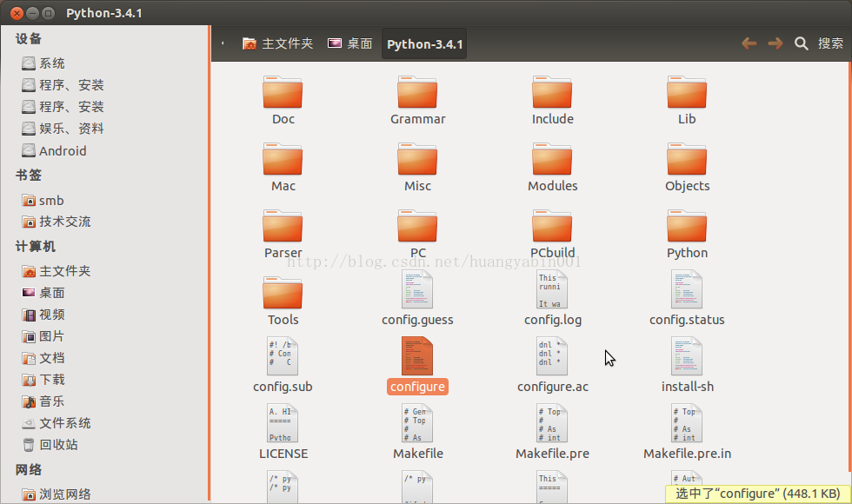The height and width of the screenshot is (504, 852).
Task: Go back with the left arrow
Action: point(749,43)
